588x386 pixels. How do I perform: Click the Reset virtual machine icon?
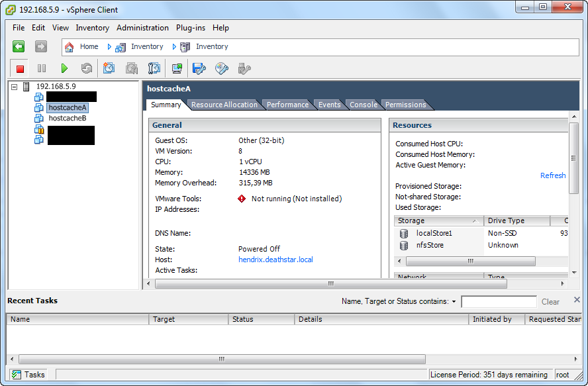(86, 68)
